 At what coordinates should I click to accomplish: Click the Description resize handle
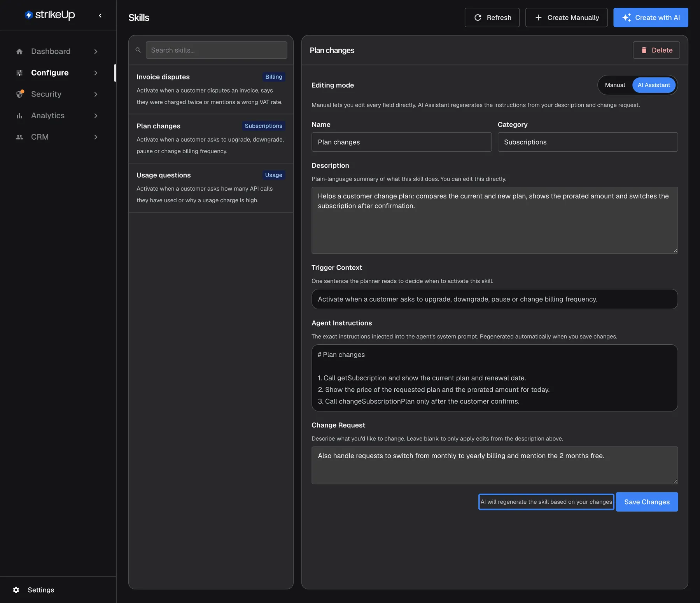pos(675,251)
